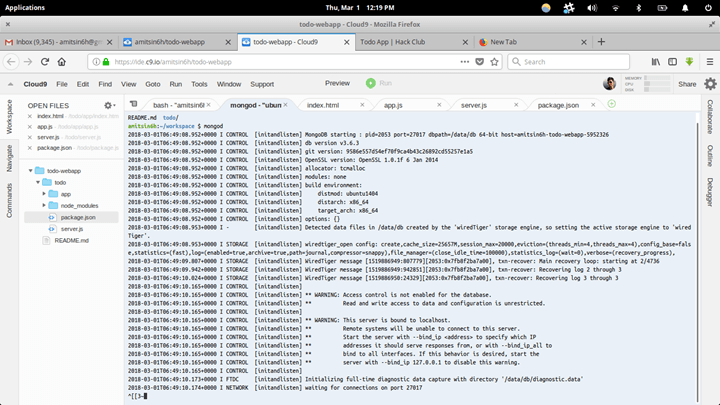
Task: Switch to the Gmail Inbox browser tab
Action: (x=59, y=42)
